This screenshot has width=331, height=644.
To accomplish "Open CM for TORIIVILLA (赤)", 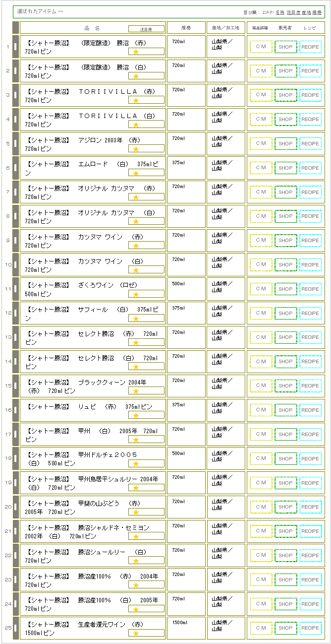I will tap(261, 95).
